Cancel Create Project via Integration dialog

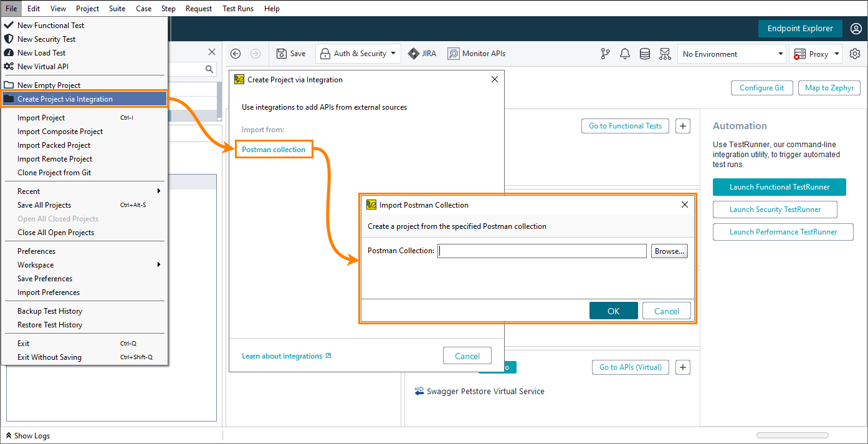[467, 356]
